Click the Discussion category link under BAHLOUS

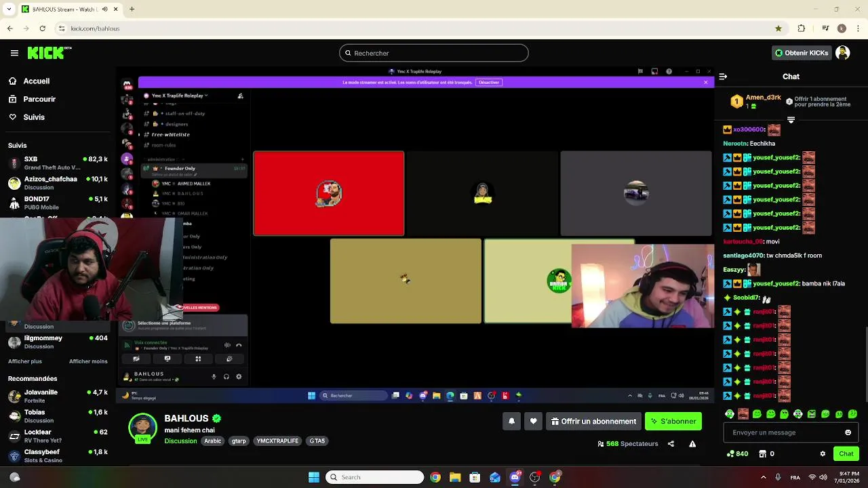point(180,441)
